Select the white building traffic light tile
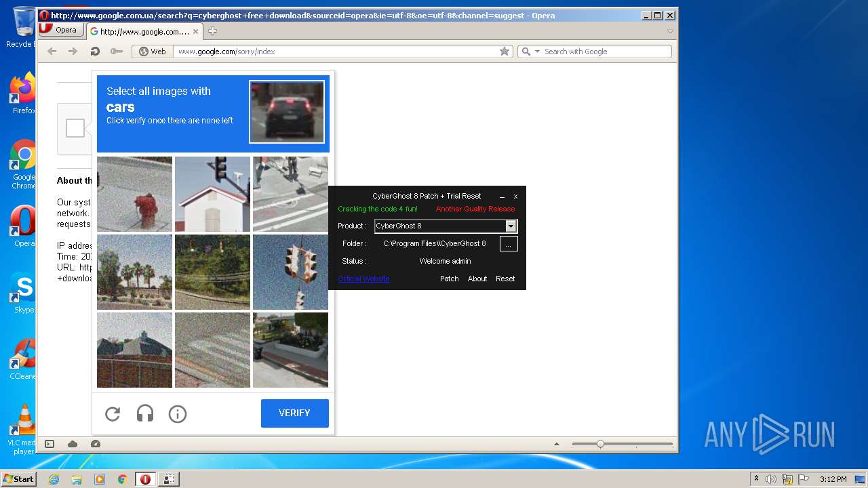 pyautogui.click(x=212, y=194)
